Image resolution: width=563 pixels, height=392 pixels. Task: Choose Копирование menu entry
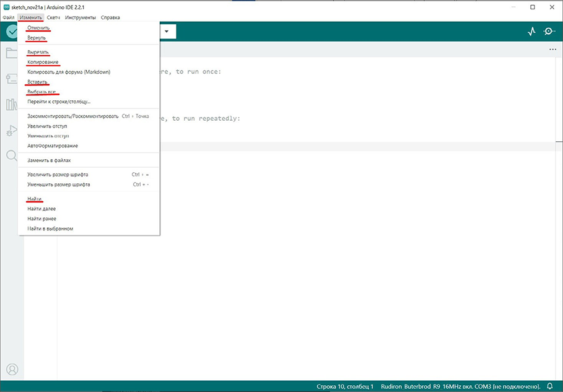[89, 62]
